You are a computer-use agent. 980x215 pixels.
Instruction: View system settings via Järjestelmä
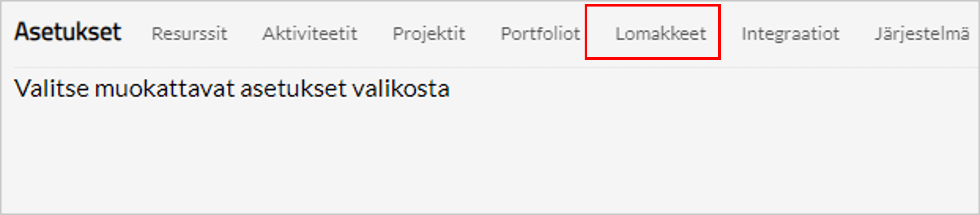pos(922,34)
